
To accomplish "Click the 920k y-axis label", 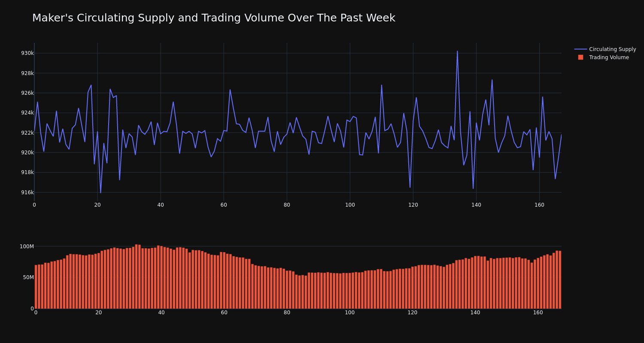I will coord(27,153).
